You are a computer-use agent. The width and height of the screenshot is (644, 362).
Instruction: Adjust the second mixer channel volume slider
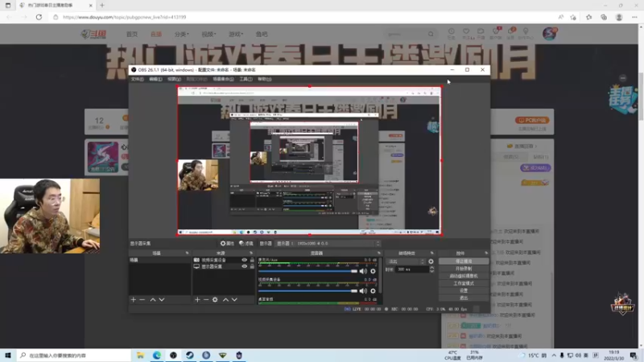coord(308,291)
